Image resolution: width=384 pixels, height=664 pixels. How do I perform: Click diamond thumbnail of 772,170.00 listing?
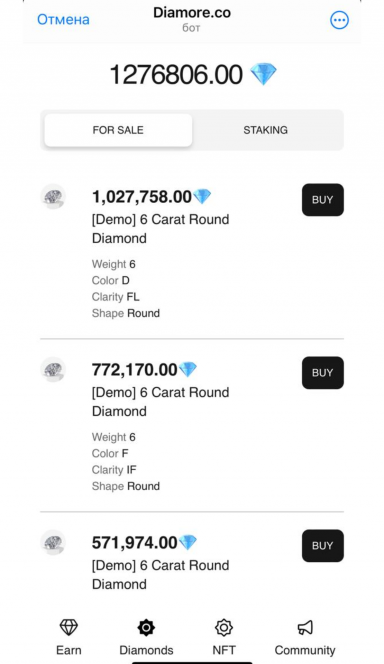(x=53, y=369)
